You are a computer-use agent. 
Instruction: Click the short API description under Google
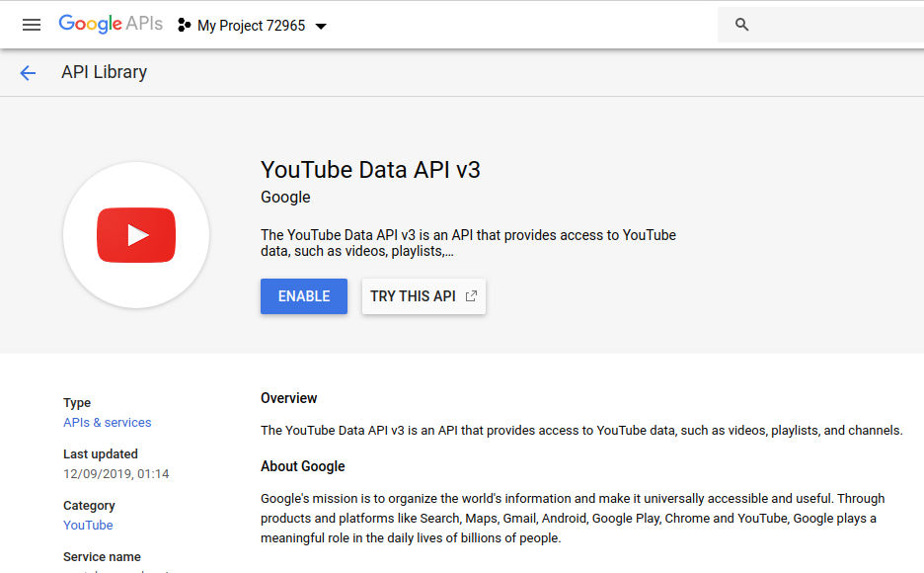[x=469, y=243]
